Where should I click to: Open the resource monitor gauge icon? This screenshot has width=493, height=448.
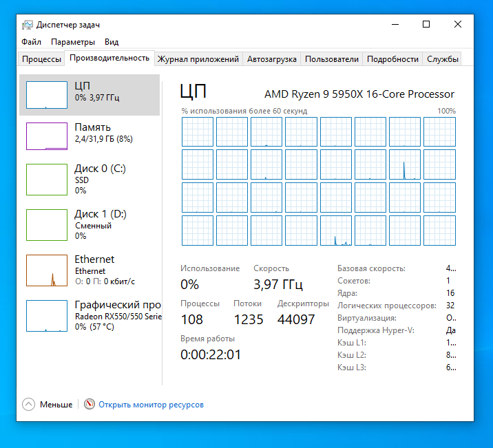[x=90, y=404]
